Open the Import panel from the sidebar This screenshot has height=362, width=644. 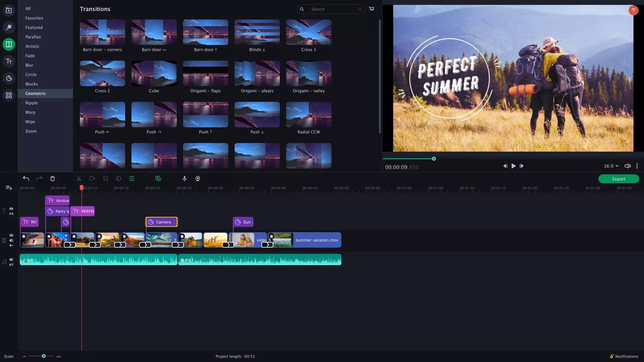click(x=8, y=10)
